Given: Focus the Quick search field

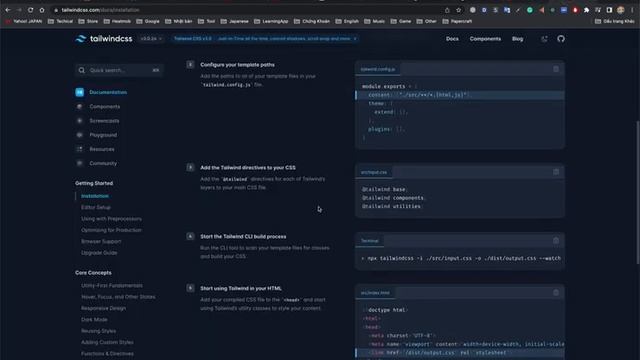Looking at the screenshot, I should coord(119,70).
